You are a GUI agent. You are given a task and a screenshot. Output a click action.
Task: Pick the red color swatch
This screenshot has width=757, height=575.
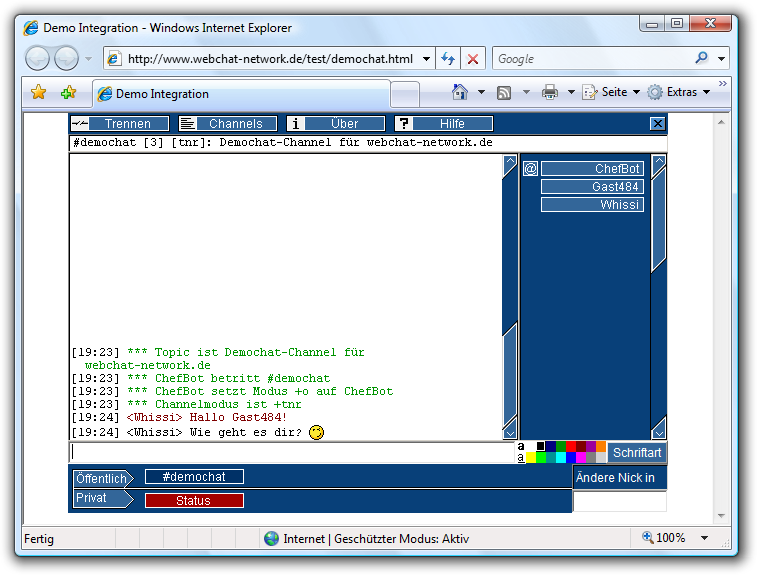[x=571, y=446]
